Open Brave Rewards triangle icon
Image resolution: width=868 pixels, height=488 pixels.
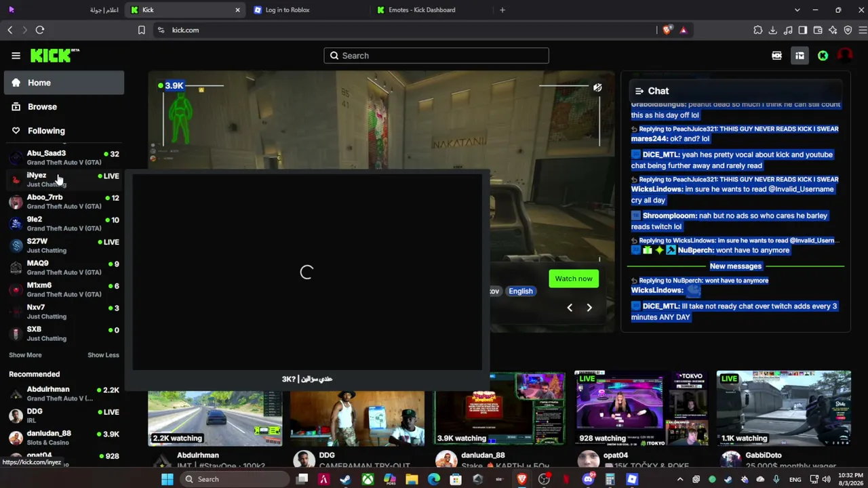(x=683, y=30)
